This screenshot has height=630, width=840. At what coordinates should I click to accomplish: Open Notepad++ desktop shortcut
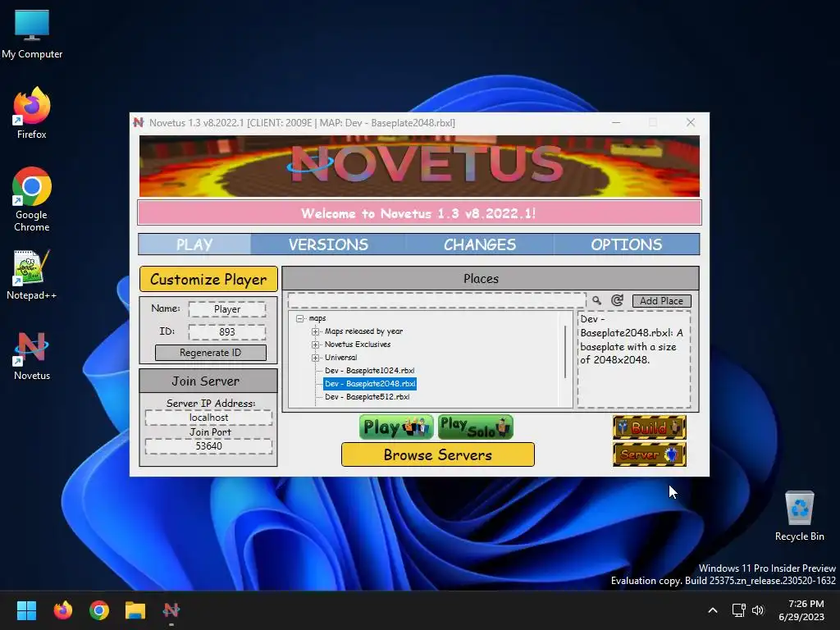coord(32,274)
